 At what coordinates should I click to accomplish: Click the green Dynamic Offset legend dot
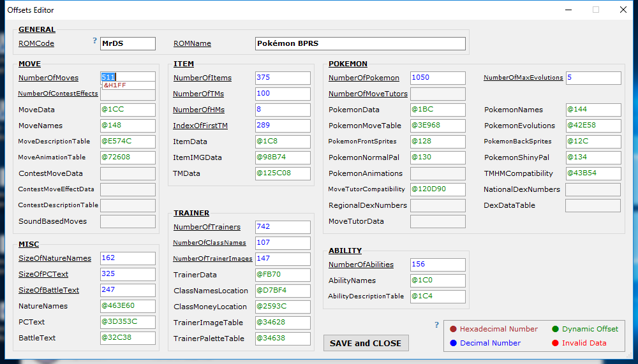(x=555, y=329)
